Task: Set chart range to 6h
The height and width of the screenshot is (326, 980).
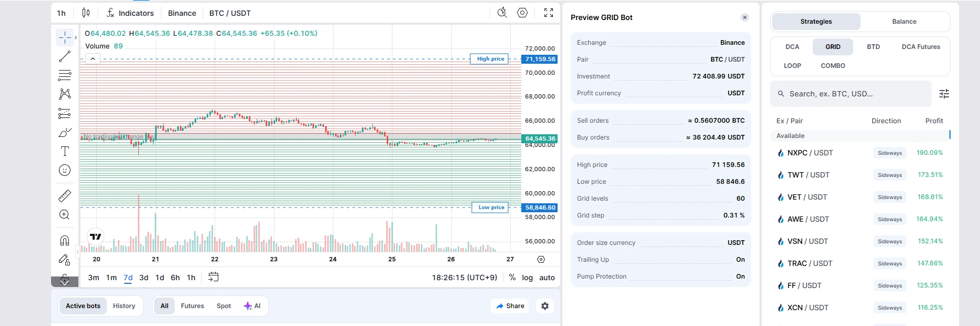Action: coord(176,278)
